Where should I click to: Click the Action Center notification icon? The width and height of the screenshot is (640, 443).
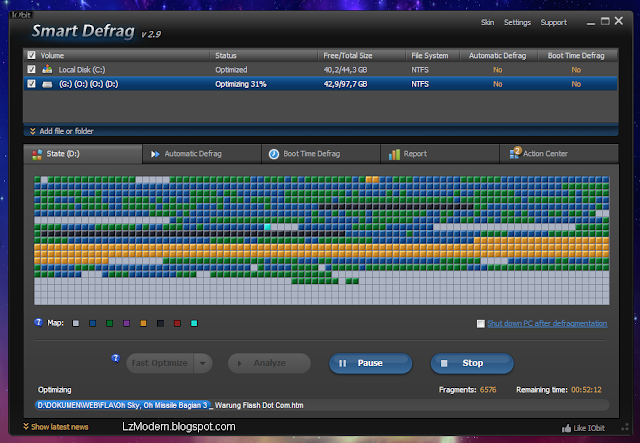515,153
